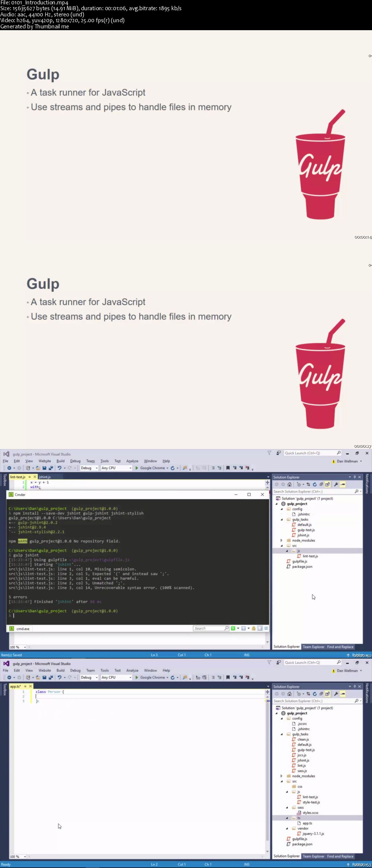Toggle Preview Selected Items in app.ts frame Solution Explorer

(343, 694)
